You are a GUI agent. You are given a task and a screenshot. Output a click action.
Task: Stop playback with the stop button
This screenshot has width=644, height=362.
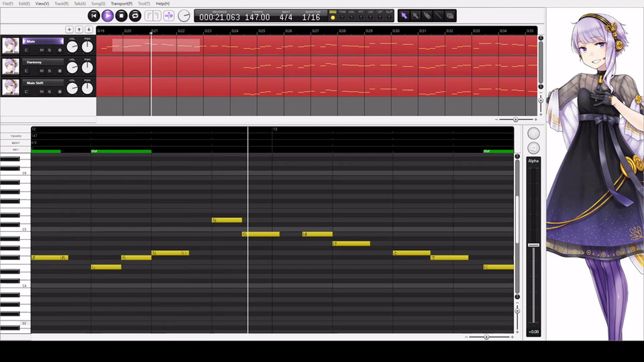(121, 16)
